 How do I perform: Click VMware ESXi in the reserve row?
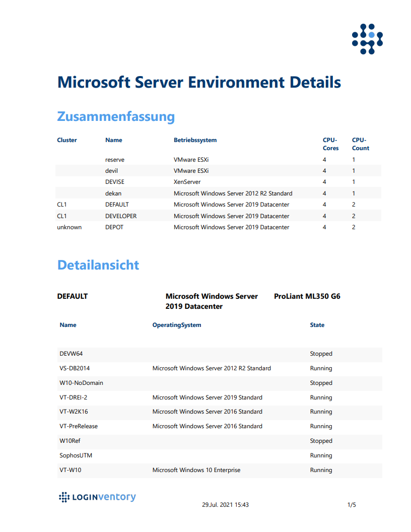coord(191,160)
